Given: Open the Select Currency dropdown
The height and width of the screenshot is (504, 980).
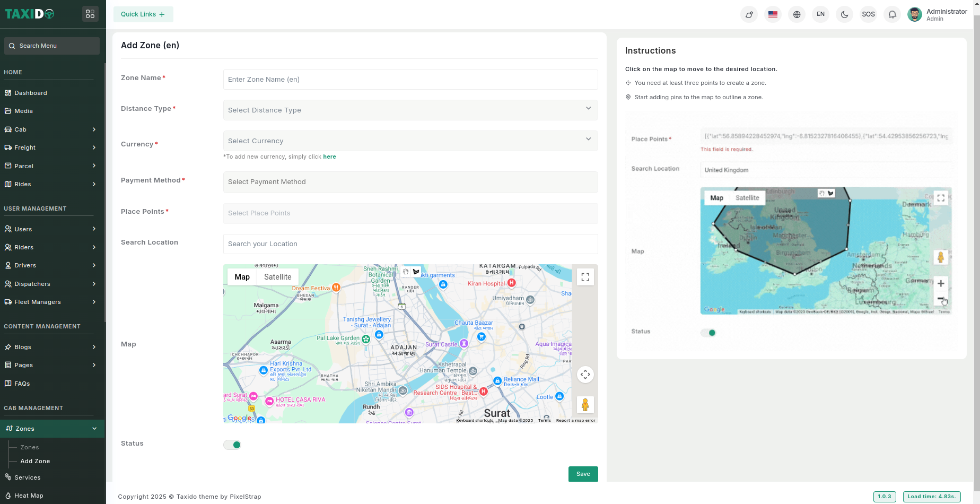Looking at the screenshot, I should click(x=410, y=141).
